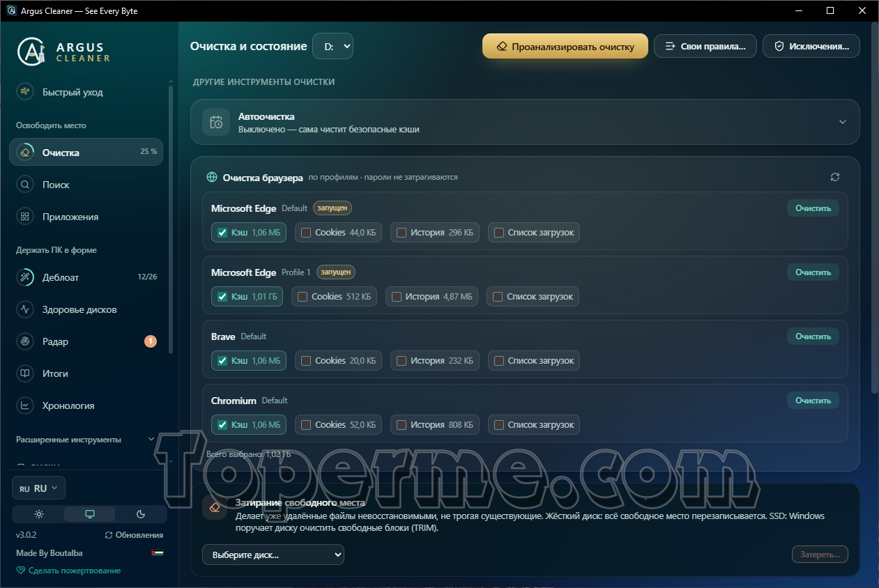The image size is (879, 588).
Task: Click Очистить for Edge Profile 1
Action: coord(813,272)
